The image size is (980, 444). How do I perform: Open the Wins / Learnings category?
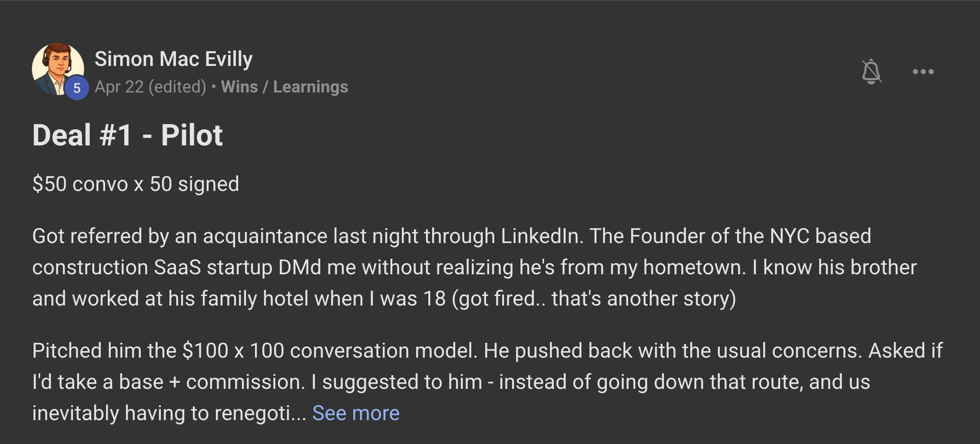coord(285,87)
